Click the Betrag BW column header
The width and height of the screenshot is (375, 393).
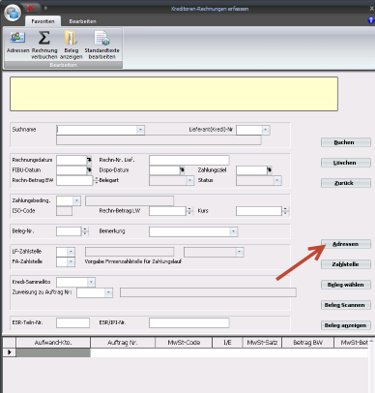pyautogui.click(x=307, y=342)
